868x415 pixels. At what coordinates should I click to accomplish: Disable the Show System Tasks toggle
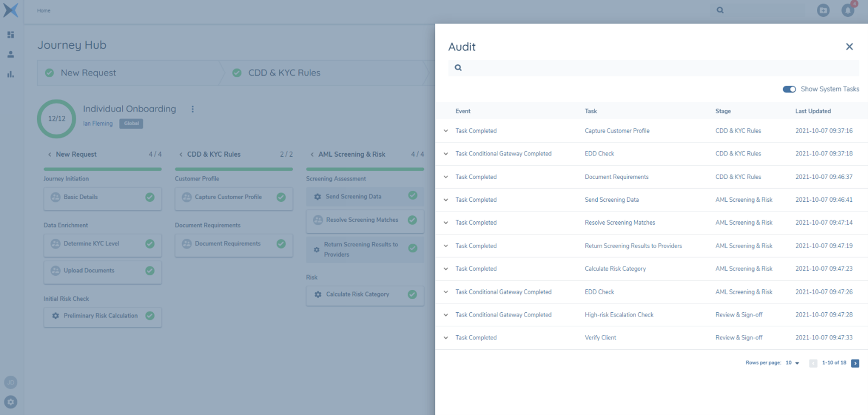(x=789, y=89)
